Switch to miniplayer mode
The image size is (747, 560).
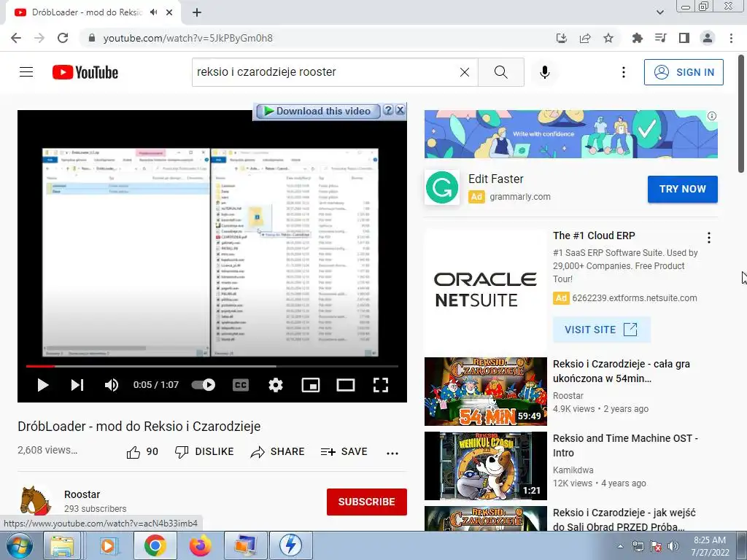click(x=311, y=385)
